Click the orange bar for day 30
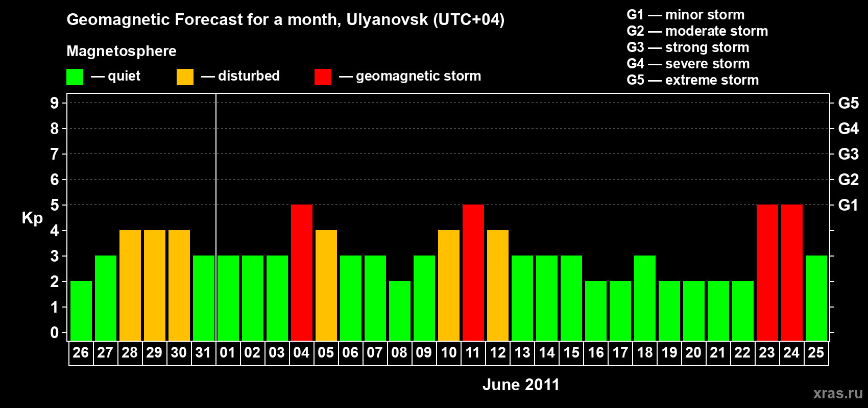Screen dimensions: 868x408 point(179,286)
